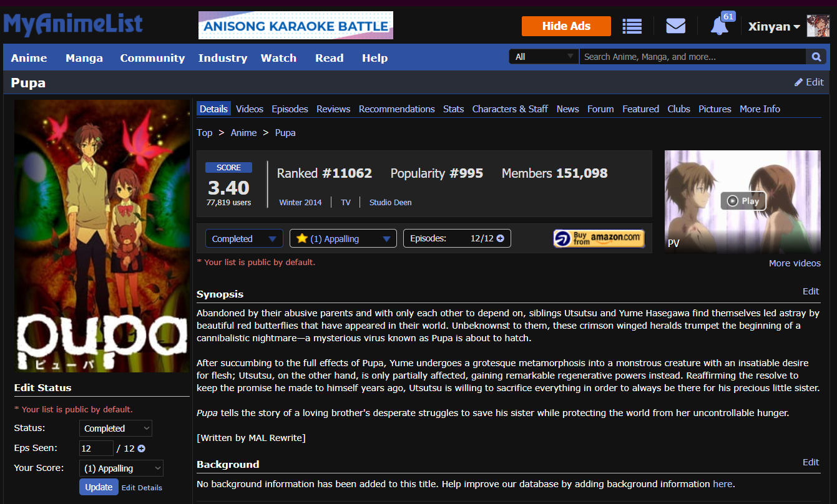Screen dimensions: 837x504
Task: Open the Your Score dropdown in sidebar
Action: click(121, 468)
